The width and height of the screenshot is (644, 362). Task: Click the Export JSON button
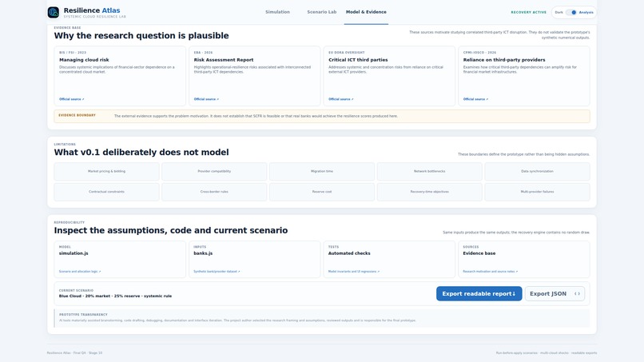[555, 294]
